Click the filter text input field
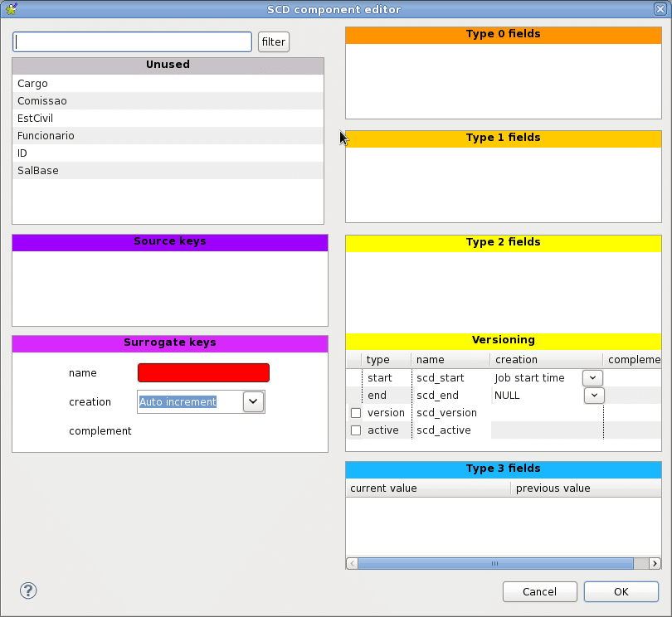 point(133,41)
